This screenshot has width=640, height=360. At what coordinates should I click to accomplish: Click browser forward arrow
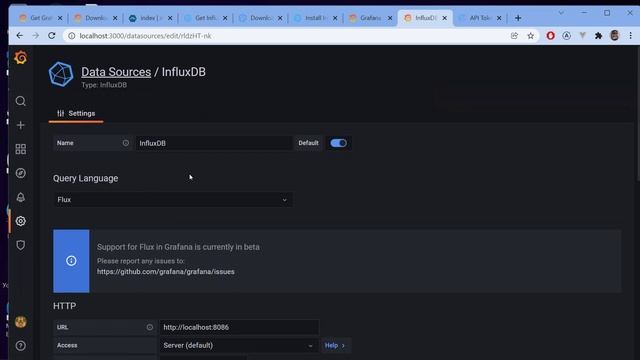[x=36, y=36]
